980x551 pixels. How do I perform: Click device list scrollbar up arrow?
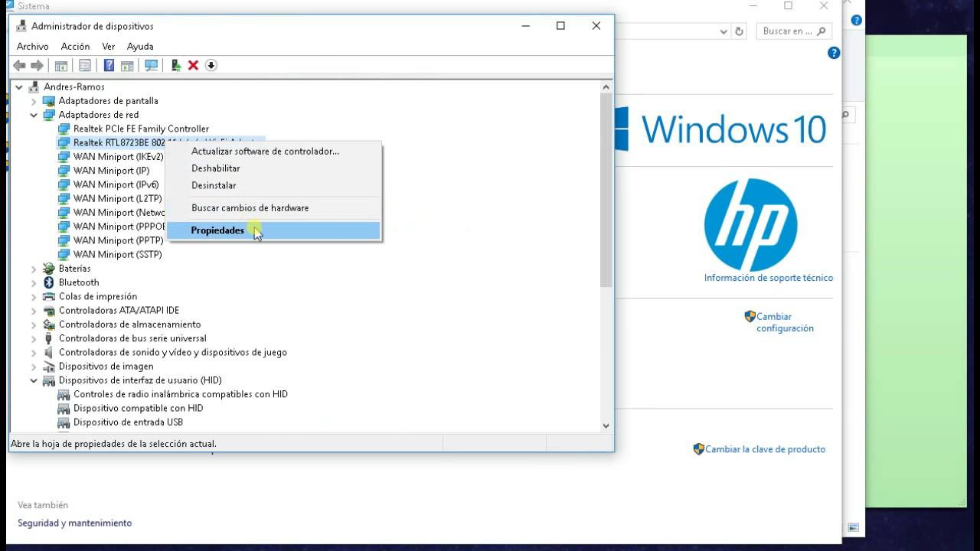[606, 86]
